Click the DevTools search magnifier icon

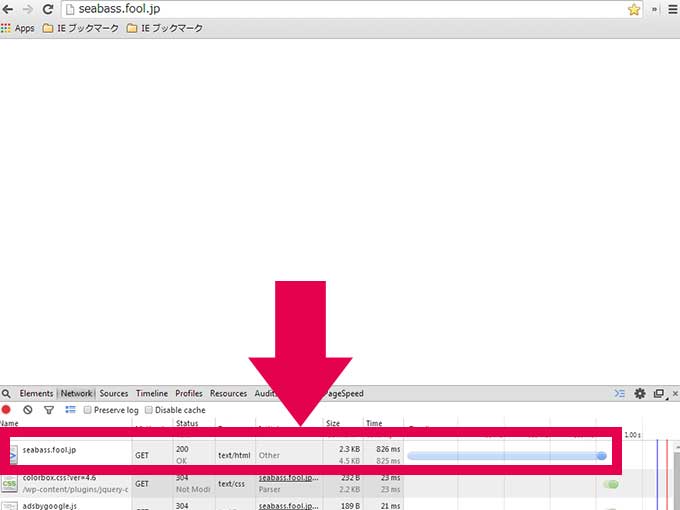click(x=7, y=394)
